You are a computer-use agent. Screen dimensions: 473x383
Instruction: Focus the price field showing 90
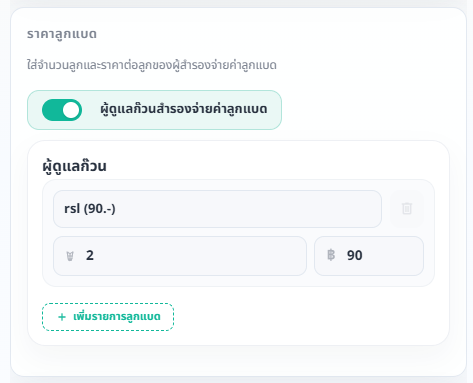point(369,256)
